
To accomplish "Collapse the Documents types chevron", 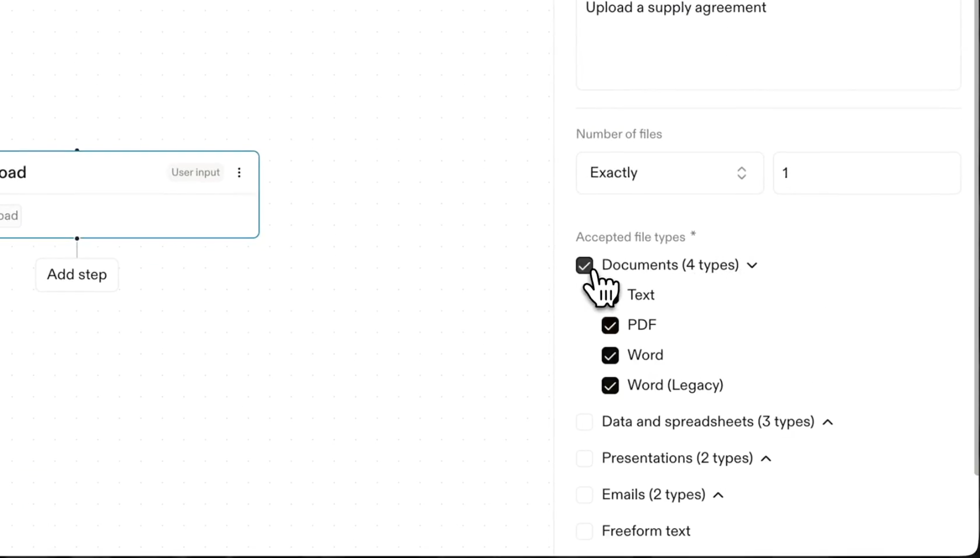I will click(x=752, y=266).
